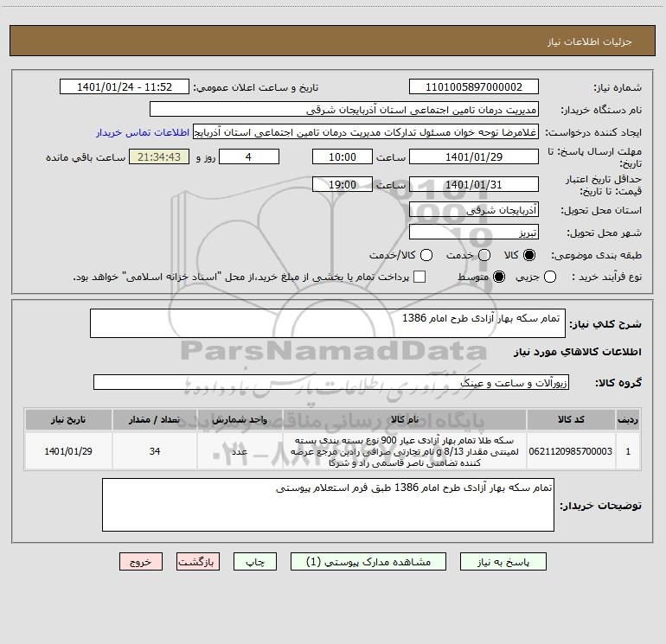Screen dimensions: 666x644
Task: Click the ردیف column header
Action: click(x=628, y=419)
